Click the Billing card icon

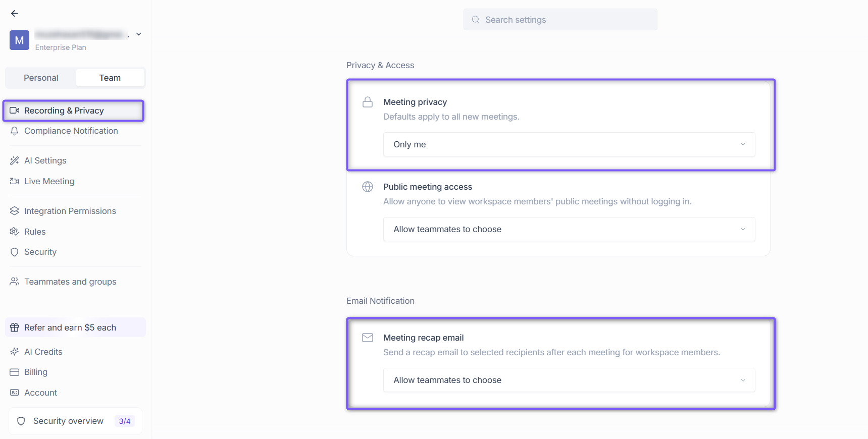click(x=15, y=372)
